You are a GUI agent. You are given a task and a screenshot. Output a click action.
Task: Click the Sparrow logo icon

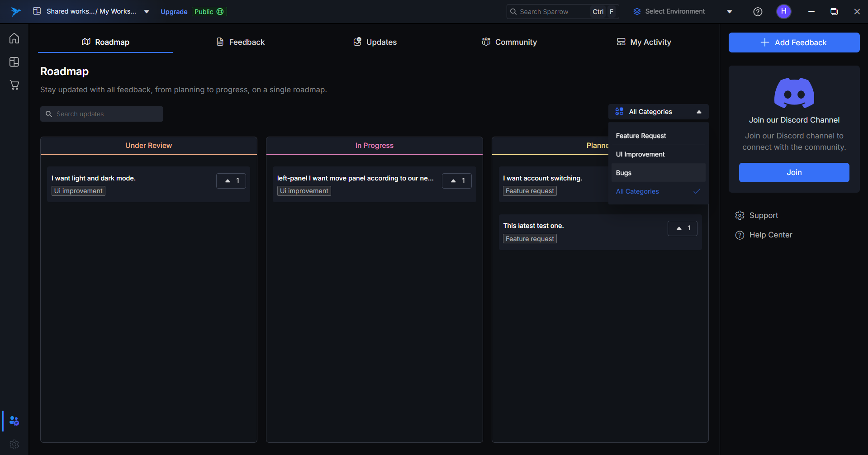16,12
